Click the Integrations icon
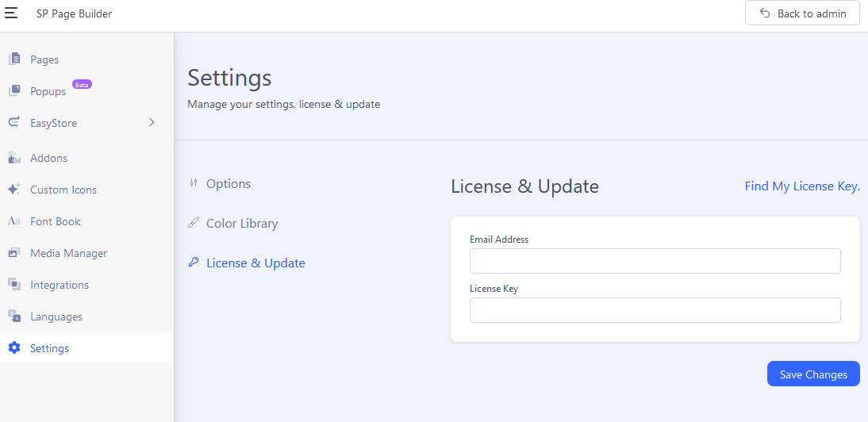This screenshot has width=868, height=422. 14,284
